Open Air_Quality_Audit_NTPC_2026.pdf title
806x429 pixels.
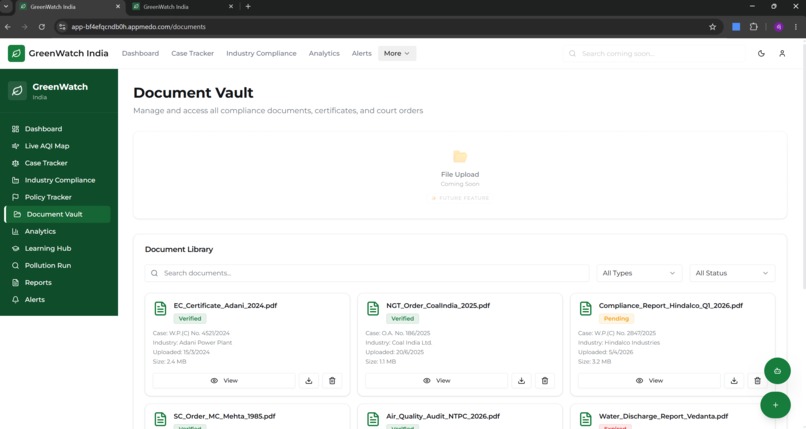443,416
